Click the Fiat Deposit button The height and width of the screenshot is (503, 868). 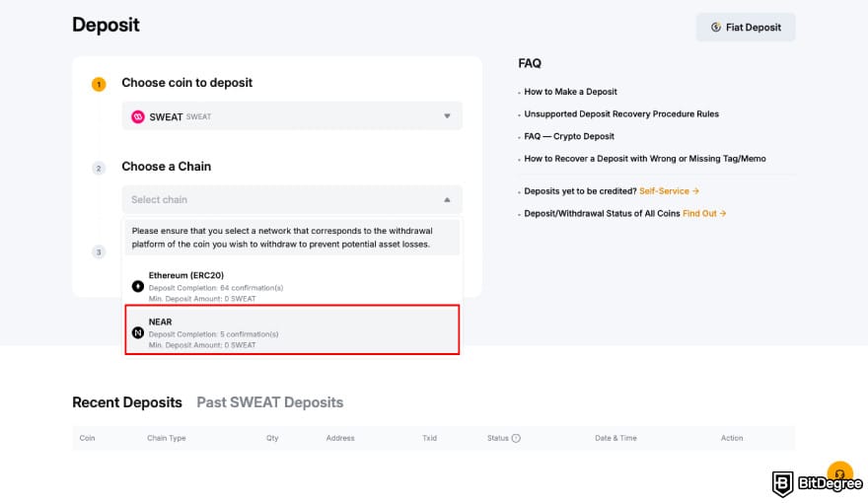(745, 27)
